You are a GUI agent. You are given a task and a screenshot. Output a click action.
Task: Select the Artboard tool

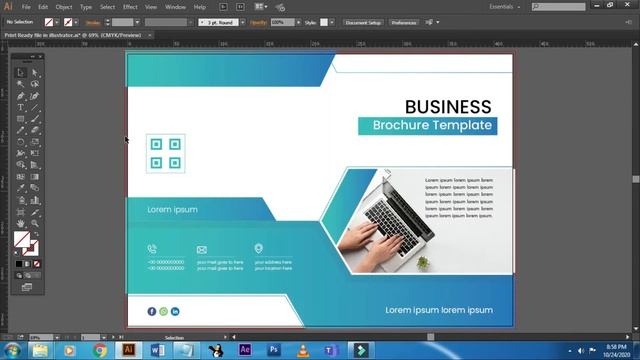20,212
